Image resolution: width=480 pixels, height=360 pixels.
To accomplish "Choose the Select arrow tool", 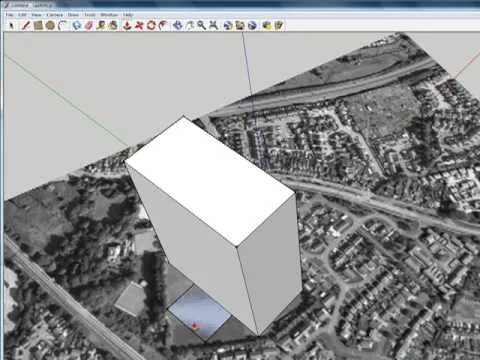I will tap(11, 25).
